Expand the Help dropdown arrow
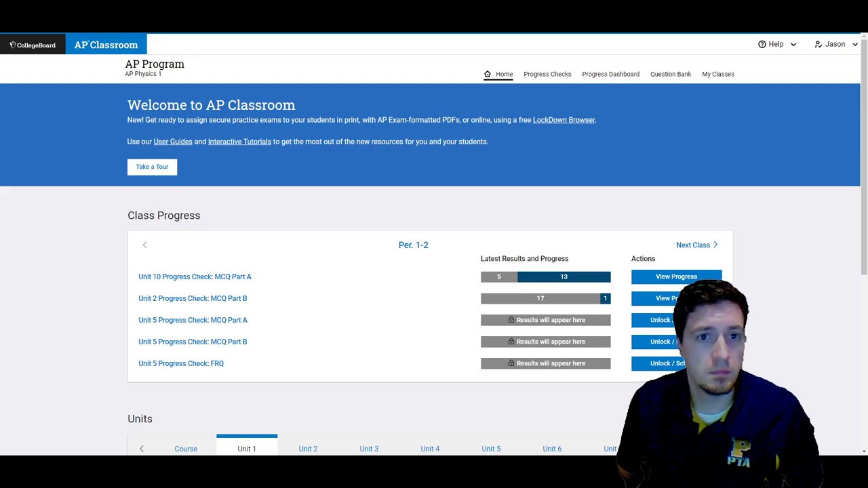The width and height of the screenshot is (868, 488). pyautogui.click(x=793, y=45)
